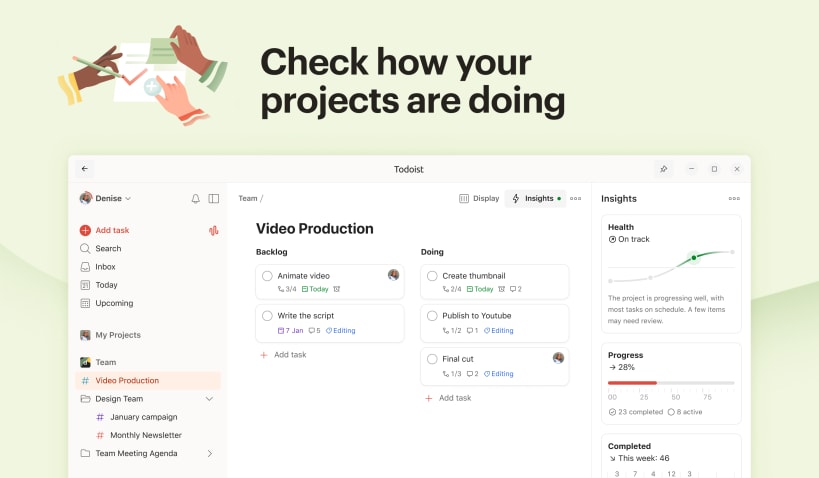Viewport: 819px width, 478px height.
Task: Complete the Write the script task
Action: (267, 316)
